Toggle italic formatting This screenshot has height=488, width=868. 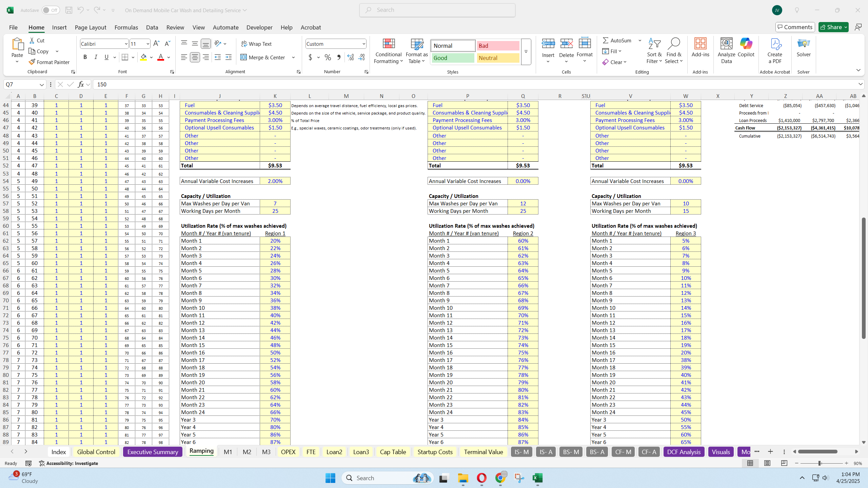(x=96, y=57)
